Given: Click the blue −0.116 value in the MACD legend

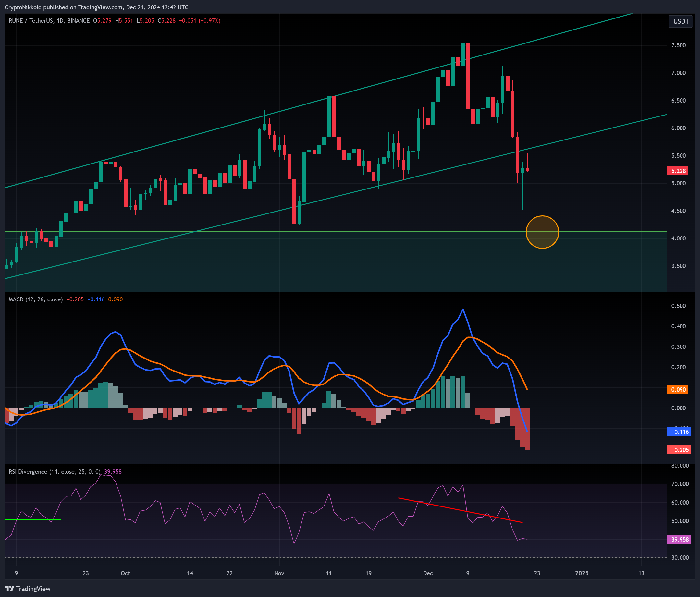Looking at the screenshot, I should 96,299.
